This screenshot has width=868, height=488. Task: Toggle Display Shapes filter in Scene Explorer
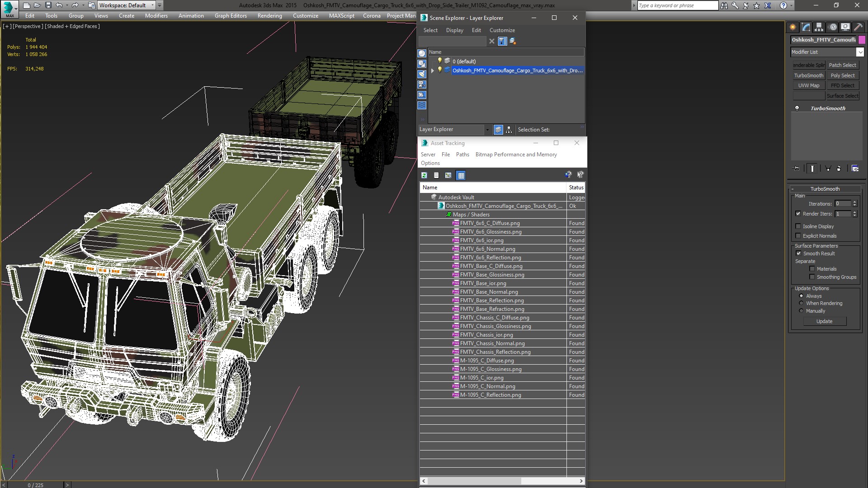[422, 64]
